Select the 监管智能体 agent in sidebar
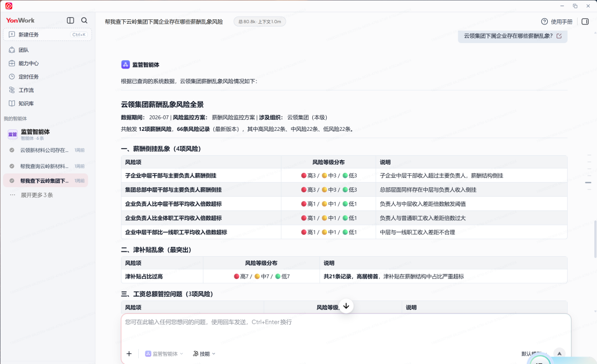The image size is (597, 364). 46,134
